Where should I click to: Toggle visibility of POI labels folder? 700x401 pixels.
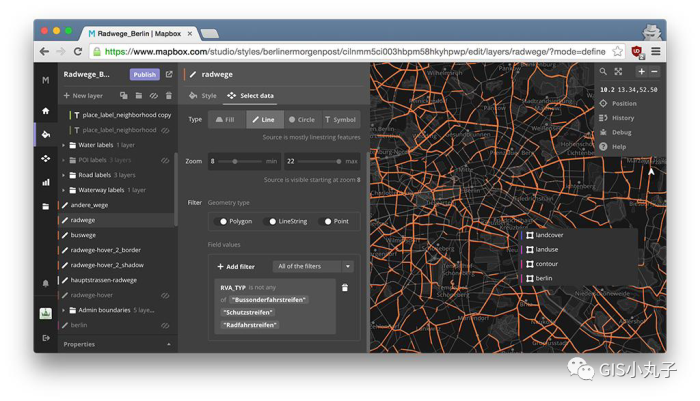(165, 160)
